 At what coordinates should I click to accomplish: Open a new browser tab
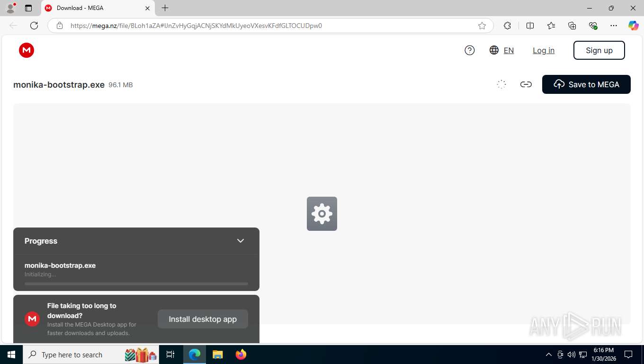[x=165, y=8]
